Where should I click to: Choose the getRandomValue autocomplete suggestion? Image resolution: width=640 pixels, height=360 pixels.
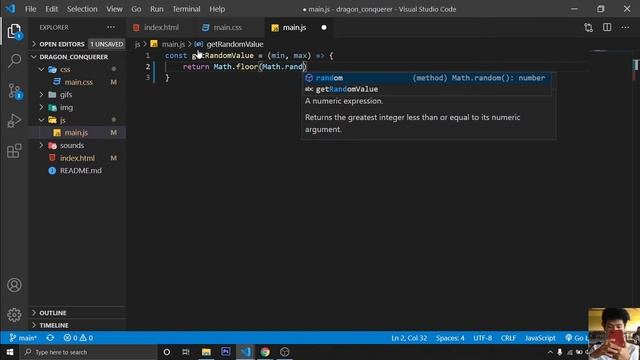tap(427, 89)
